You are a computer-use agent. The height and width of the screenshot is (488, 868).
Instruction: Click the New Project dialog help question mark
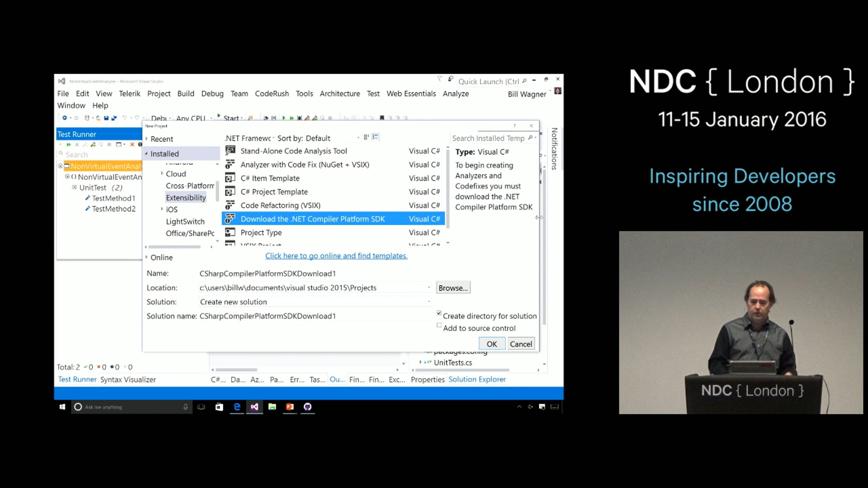pyautogui.click(x=514, y=125)
